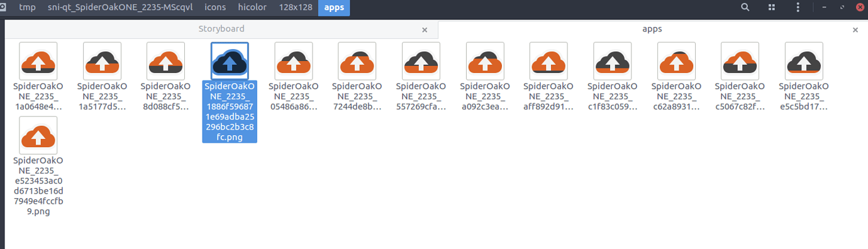The image size is (868, 249).
Task: Minimize the file manager window
Action: click(x=825, y=8)
